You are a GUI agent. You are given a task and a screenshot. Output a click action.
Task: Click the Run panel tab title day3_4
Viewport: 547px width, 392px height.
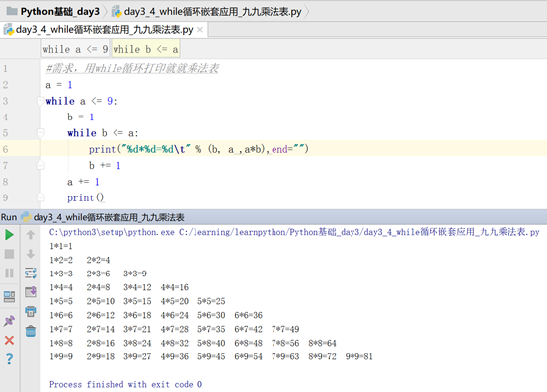tap(109, 217)
